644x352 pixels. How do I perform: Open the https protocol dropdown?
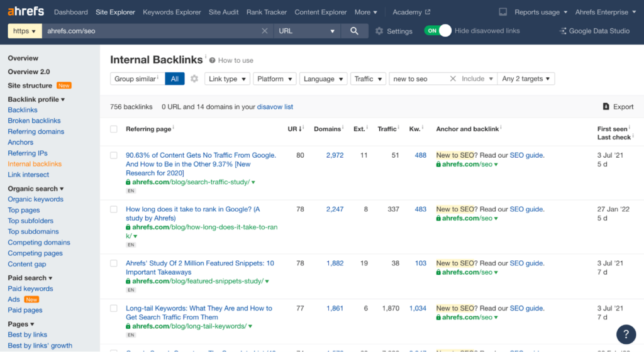25,31
